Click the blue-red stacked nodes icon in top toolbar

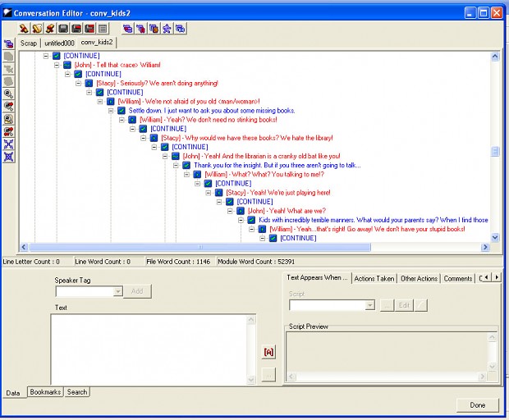tap(127, 29)
